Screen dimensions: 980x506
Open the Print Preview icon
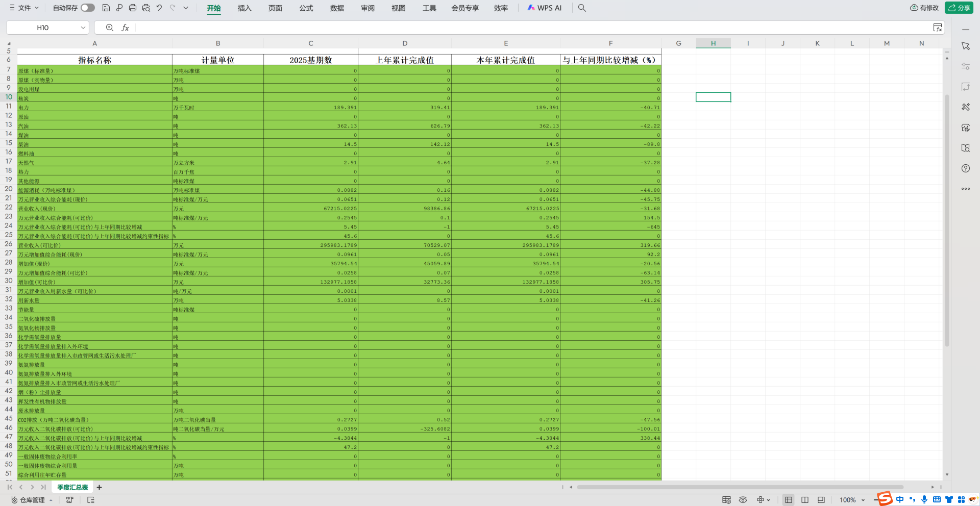(x=146, y=8)
